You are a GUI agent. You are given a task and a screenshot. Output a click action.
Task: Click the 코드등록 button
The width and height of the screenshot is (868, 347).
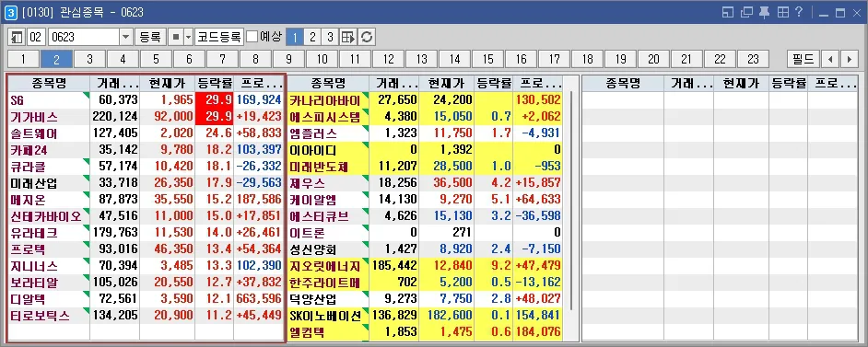point(219,38)
